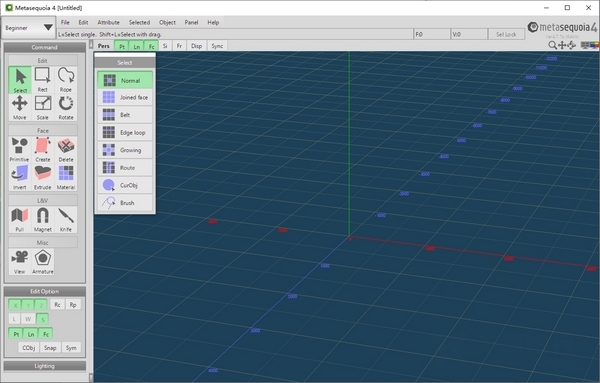Toggle CObj option
Image resolution: width=600 pixels, height=383 pixels.
29,348
